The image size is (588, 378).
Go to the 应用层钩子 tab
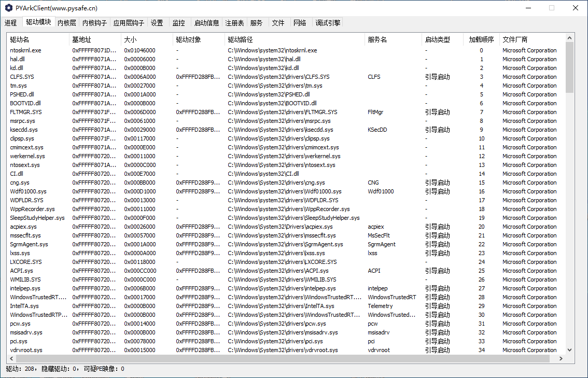click(x=129, y=23)
